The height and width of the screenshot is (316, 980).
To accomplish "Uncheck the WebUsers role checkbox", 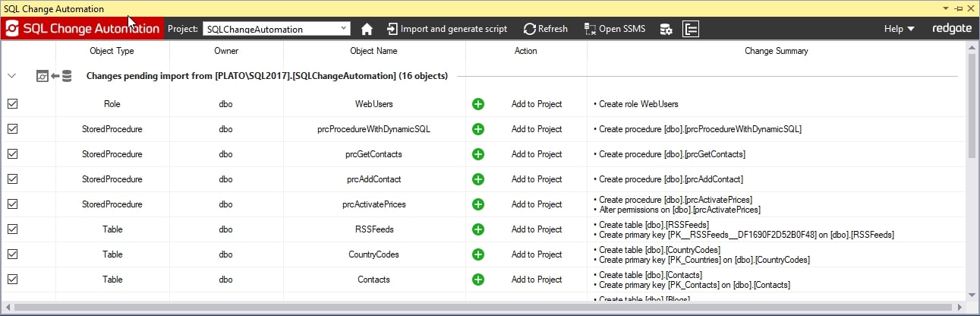I will click(12, 104).
